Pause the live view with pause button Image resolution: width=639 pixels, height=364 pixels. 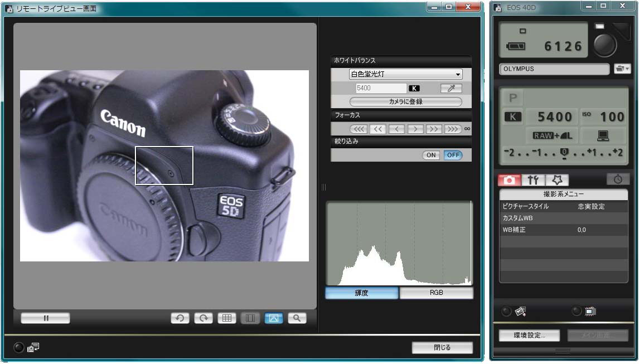point(45,318)
